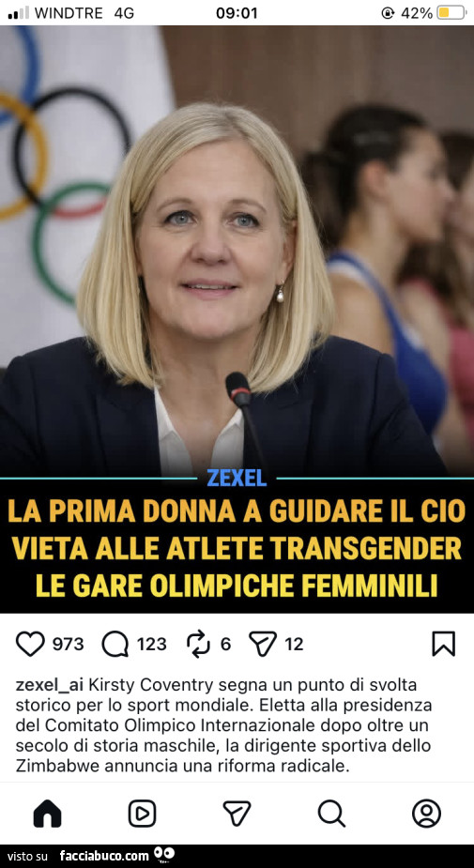Open the profile tab icon
Image resolution: width=474 pixels, height=868 pixels.
(426, 814)
